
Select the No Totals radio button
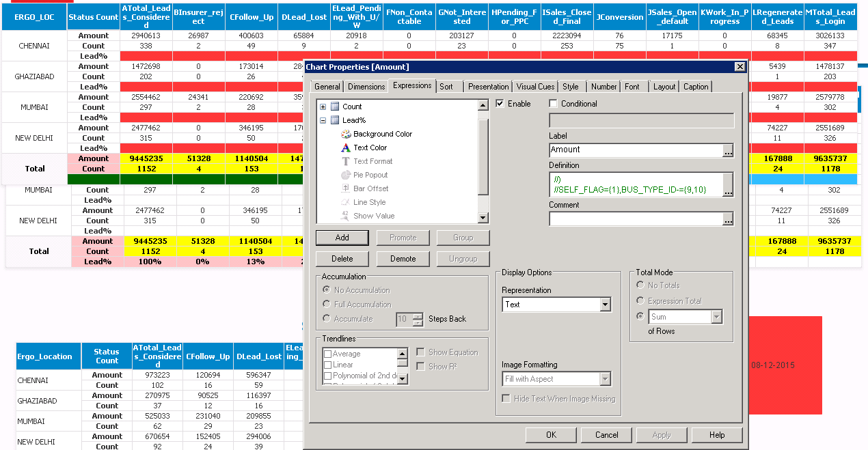(x=640, y=285)
